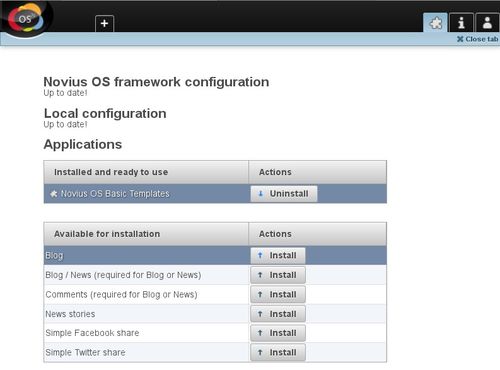
Task: Select 'Simple Twitter share' text
Action: coord(85,352)
